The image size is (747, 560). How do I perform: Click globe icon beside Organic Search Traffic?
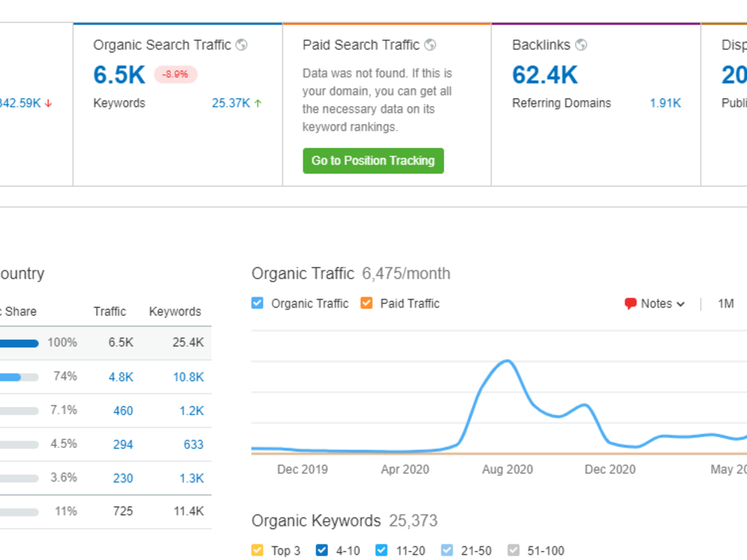click(x=241, y=45)
